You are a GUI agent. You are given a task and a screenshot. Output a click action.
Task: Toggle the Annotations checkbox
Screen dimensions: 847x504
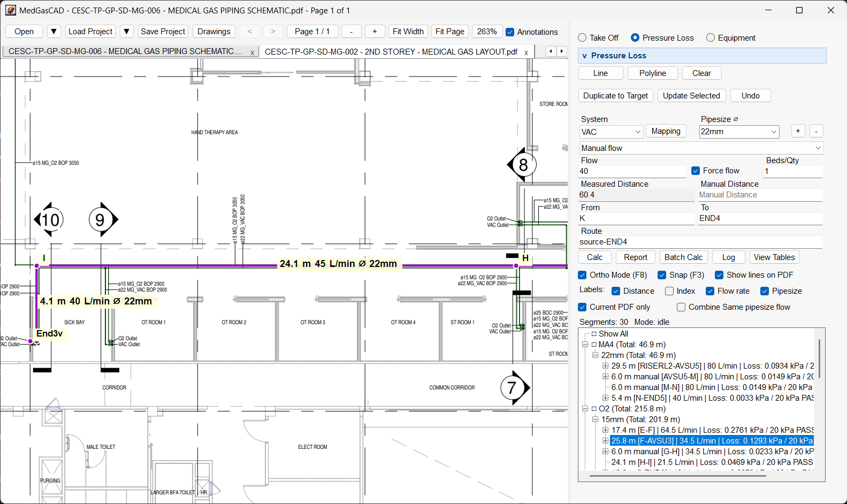[x=510, y=32]
